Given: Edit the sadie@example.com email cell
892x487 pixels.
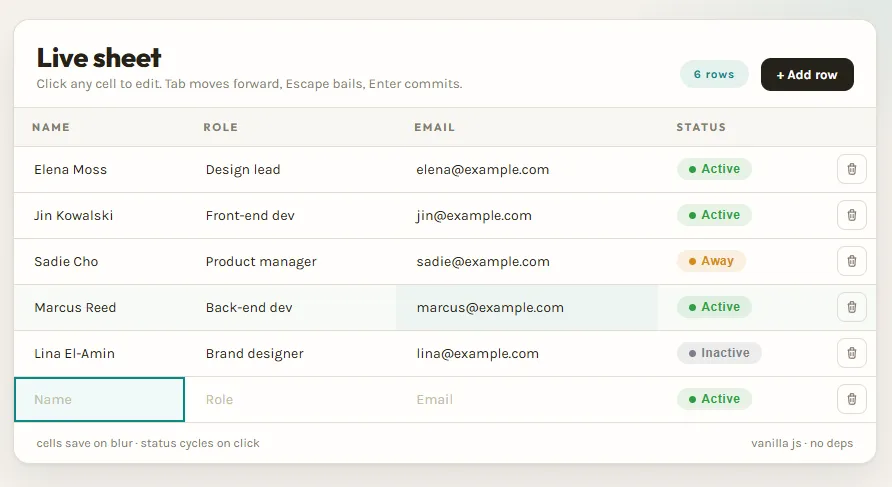Looking at the screenshot, I should [527, 262].
